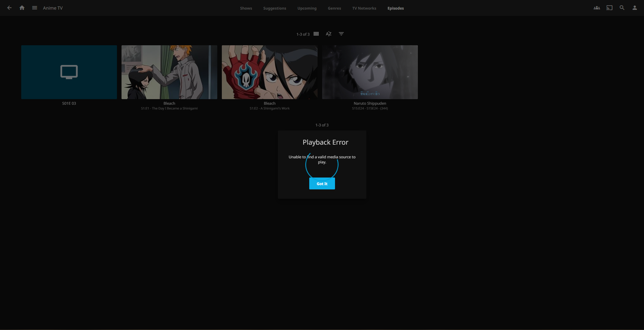This screenshot has height=330, width=644.
Task: Open the SyncPlay group icon
Action: click(597, 8)
